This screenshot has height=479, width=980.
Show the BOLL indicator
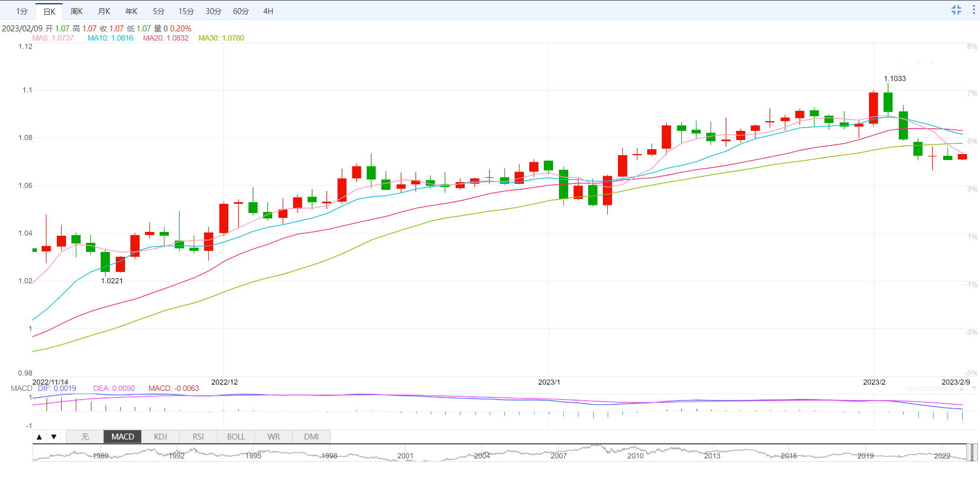tap(236, 437)
